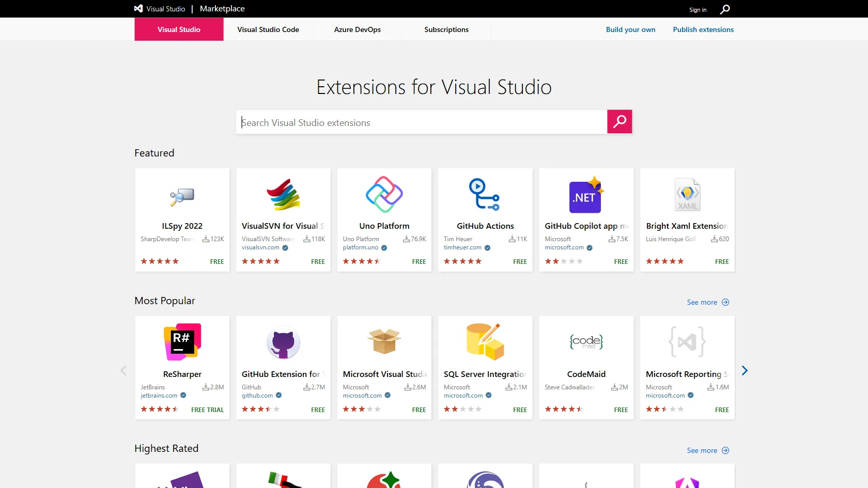Viewport: 868px width, 488px height.
Task: Open the CodeMaid logo icon
Action: 586,341
